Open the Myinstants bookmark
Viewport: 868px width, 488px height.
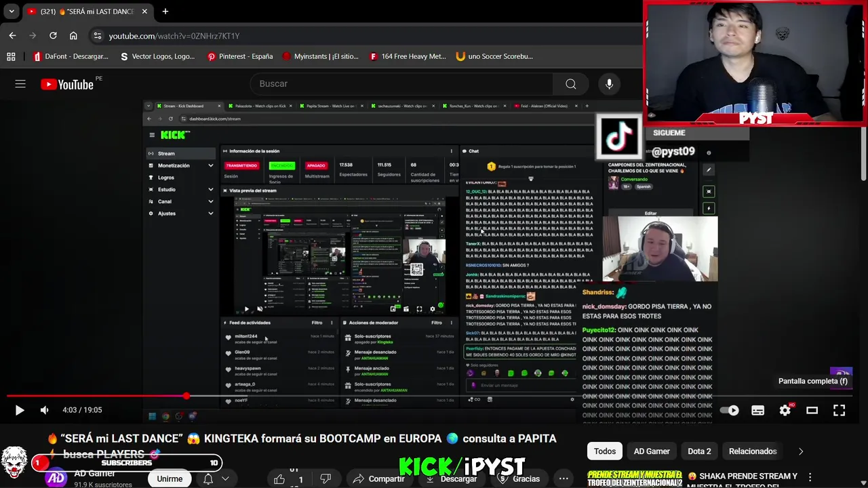[320, 56]
